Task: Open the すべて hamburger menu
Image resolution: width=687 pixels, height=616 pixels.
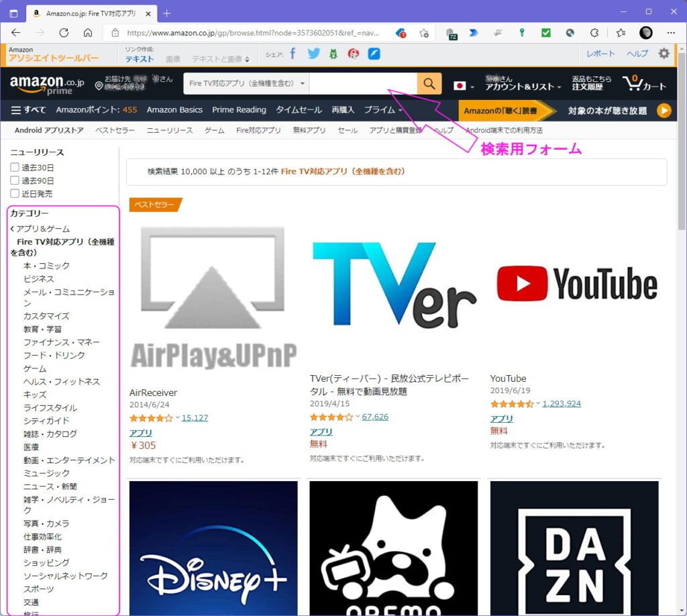Action: click(28, 110)
